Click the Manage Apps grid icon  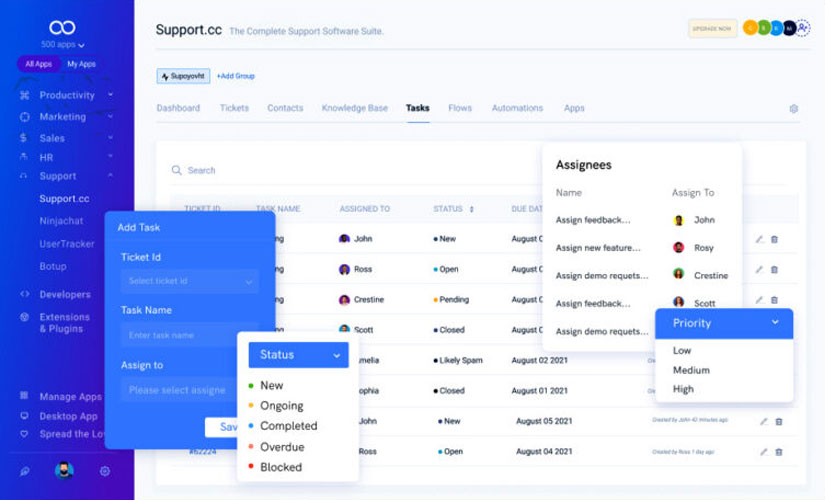tap(24, 395)
